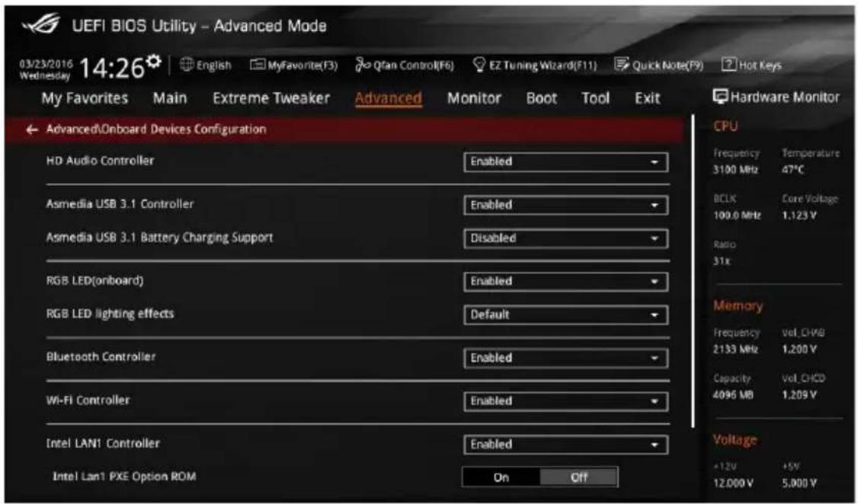
Task: Select the RGB LED(onboard) label
Action: click(x=94, y=280)
